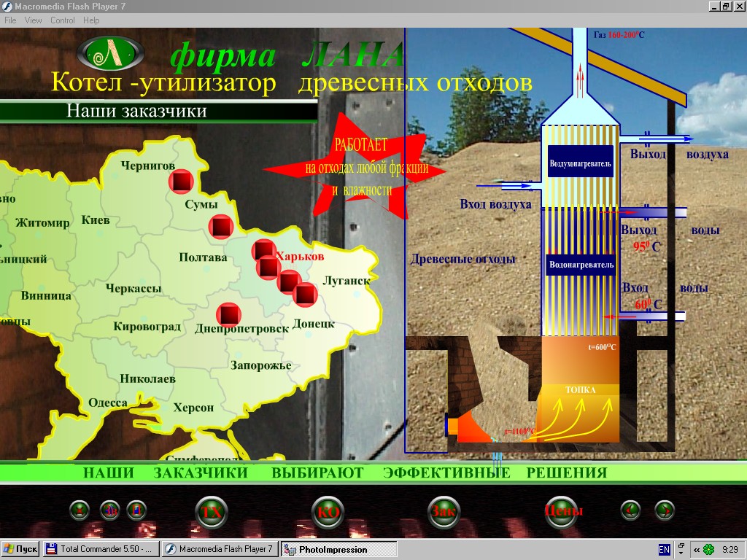Go to previous slide with left arrow
Viewport: 747px width, 560px height.
click(x=630, y=510)
